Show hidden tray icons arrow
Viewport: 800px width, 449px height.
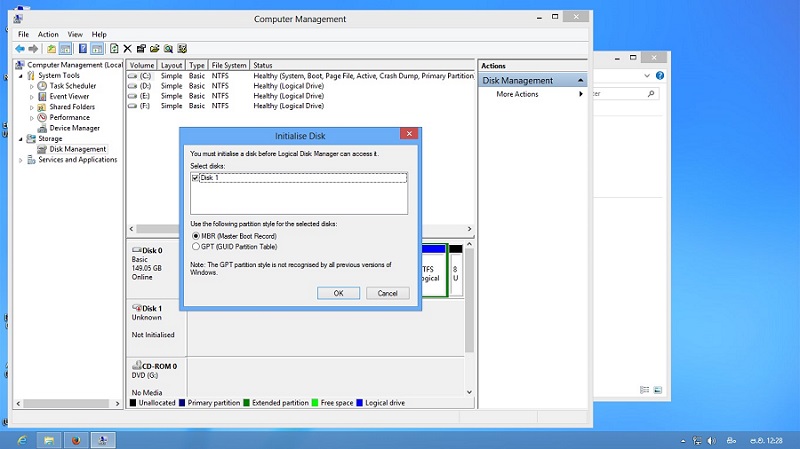683,441
